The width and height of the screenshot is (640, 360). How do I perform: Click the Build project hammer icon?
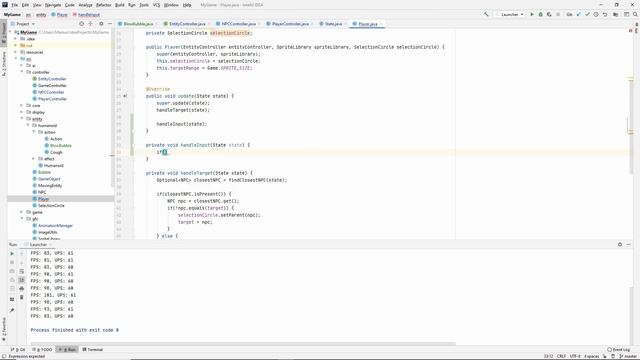(x=486, y=14)
